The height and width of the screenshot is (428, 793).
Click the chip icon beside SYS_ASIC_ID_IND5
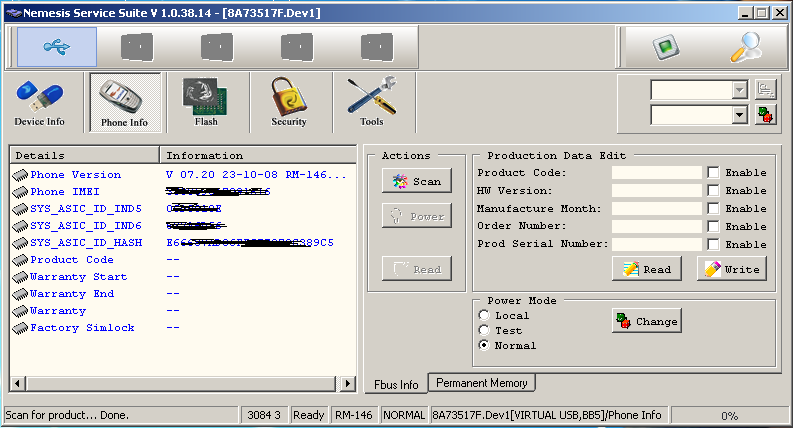click(20, 209)
